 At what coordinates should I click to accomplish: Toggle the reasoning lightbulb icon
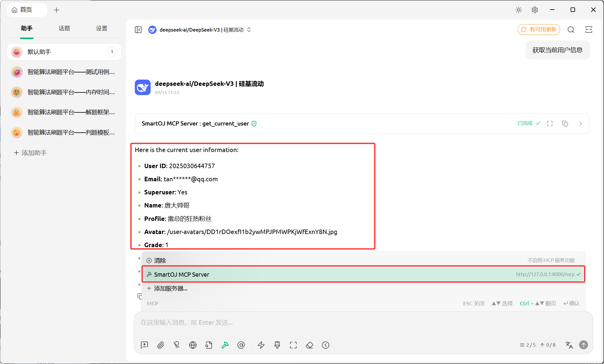coord(177,345)
